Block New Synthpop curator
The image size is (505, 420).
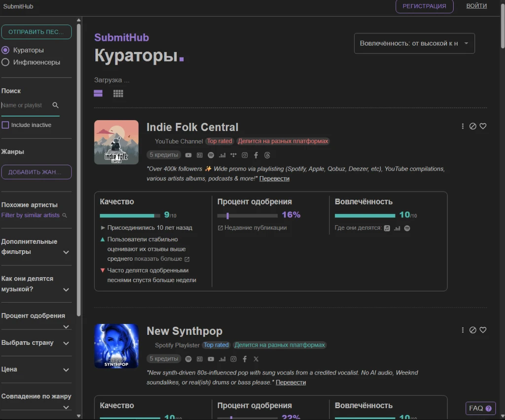click(473, 330)
